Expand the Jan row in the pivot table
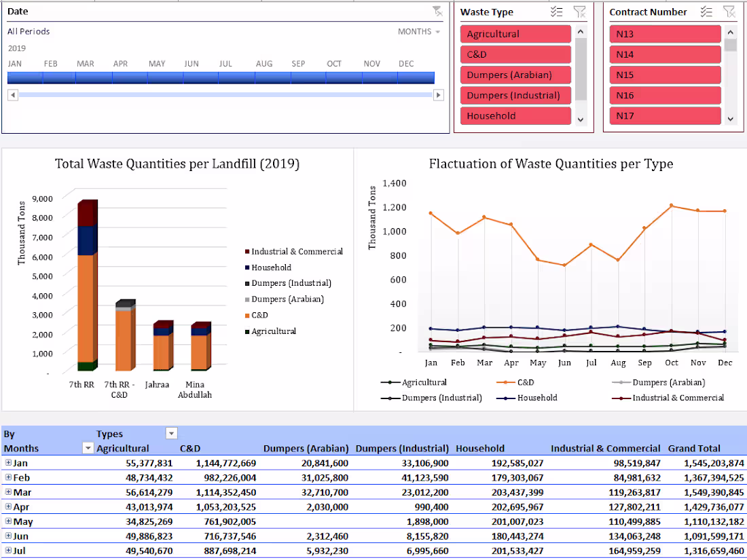Image resolution: width=747 pixels, height=560 pixels. click(7, 463)
